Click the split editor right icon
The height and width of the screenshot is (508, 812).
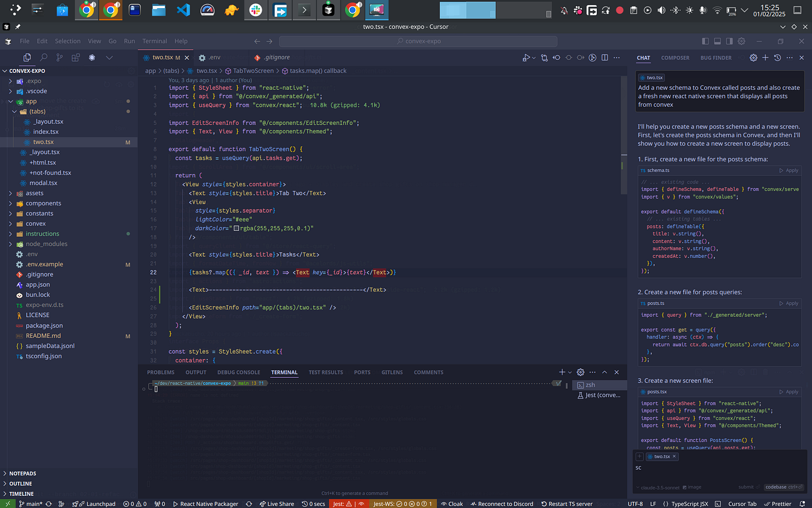[x=604, y=57]
